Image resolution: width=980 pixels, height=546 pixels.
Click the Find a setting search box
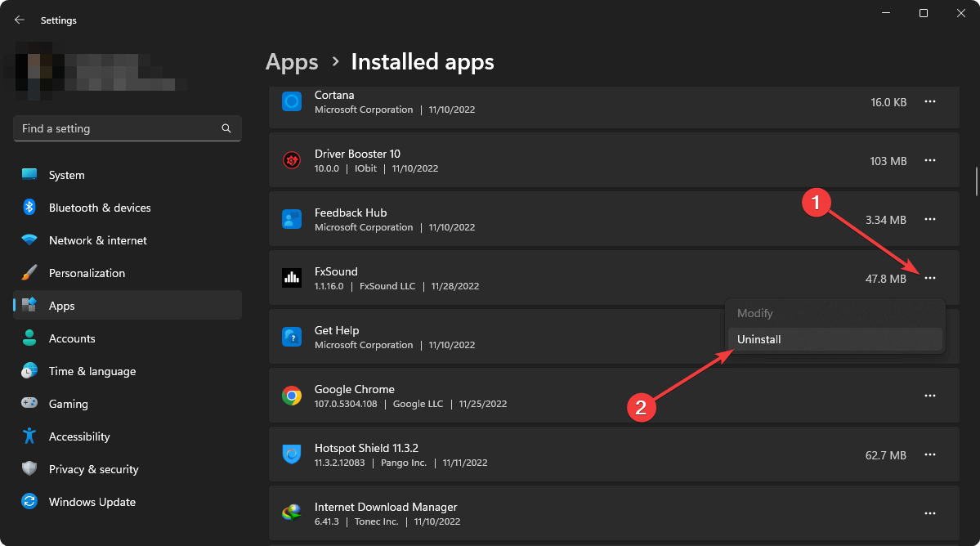[114, 128]
